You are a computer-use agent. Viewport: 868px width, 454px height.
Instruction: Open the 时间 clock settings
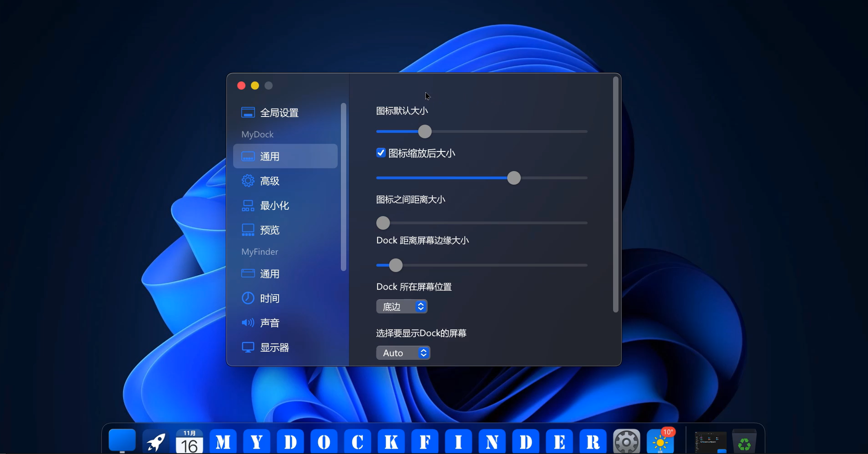coord(285,298)
